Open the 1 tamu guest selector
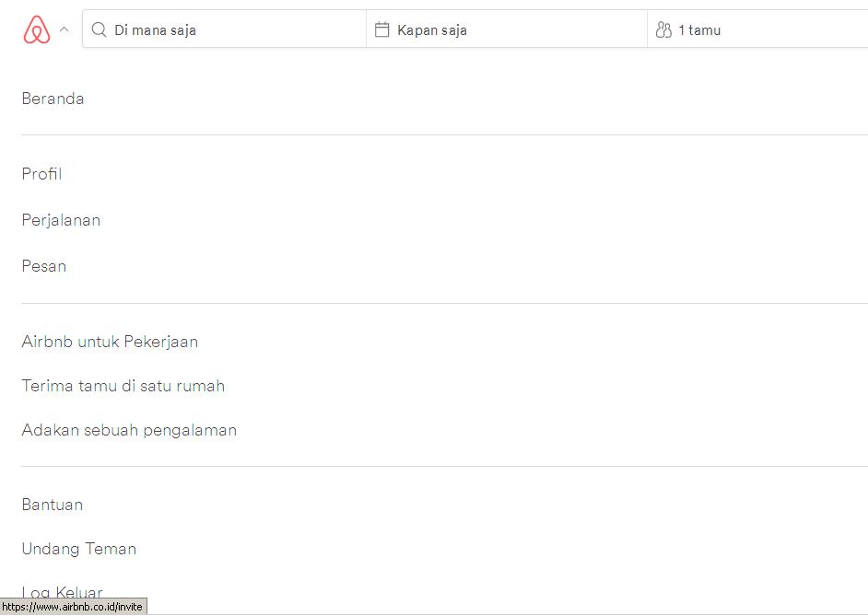This screenshot has width=868, height=616. [757, 29]
